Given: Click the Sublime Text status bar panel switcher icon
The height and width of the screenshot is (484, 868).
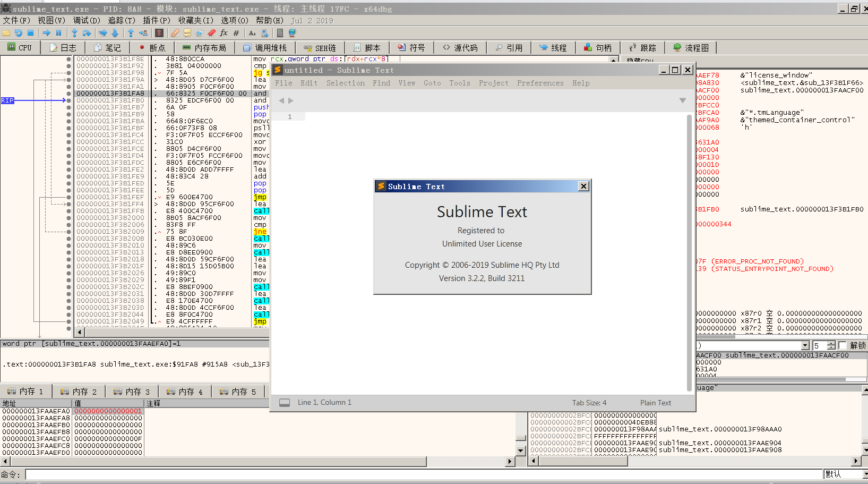Looking at the screenshot, I should (x=285, y=403).
